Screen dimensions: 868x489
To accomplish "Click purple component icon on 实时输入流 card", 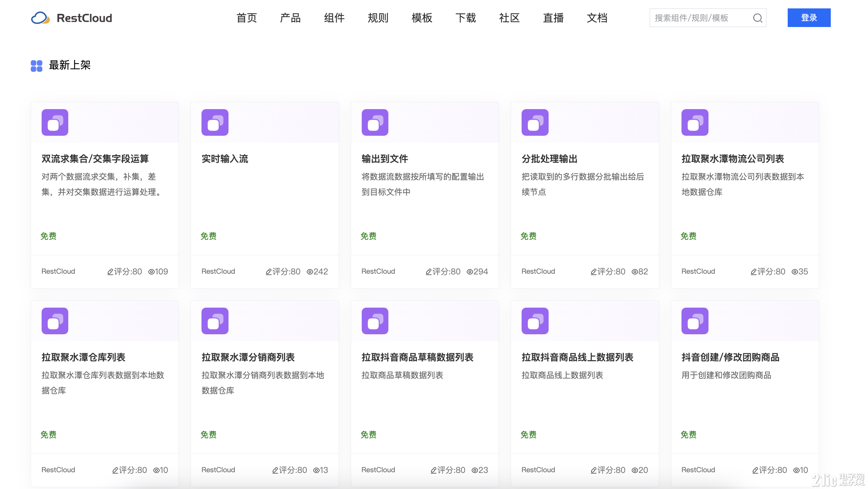I will pyautogui.click(x=215, y=122).
